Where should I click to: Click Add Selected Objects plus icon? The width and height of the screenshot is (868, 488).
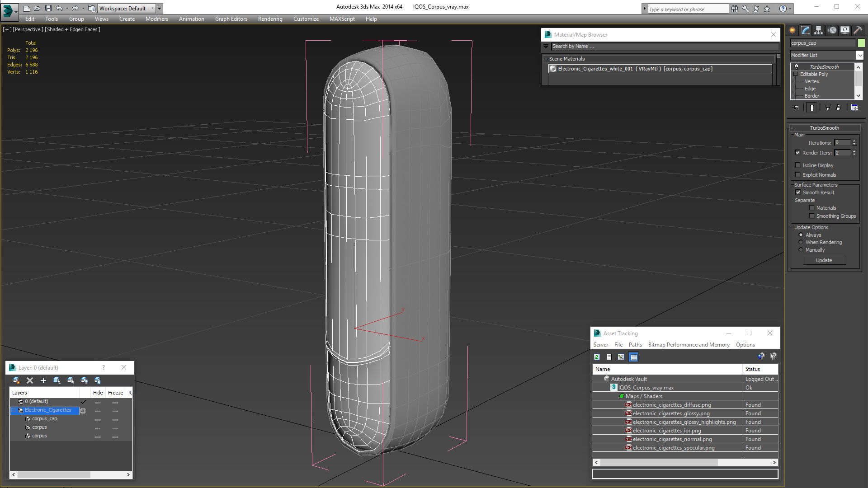coord(43,380)
